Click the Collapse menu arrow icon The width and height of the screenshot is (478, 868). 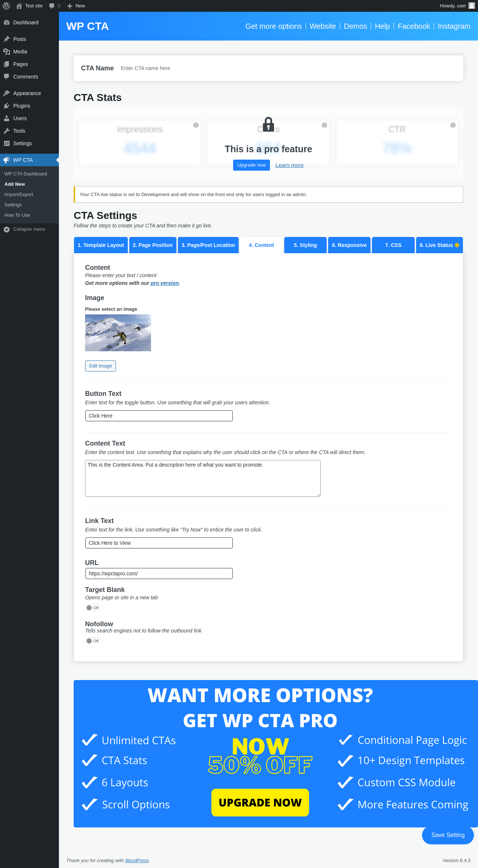(7, 229)
